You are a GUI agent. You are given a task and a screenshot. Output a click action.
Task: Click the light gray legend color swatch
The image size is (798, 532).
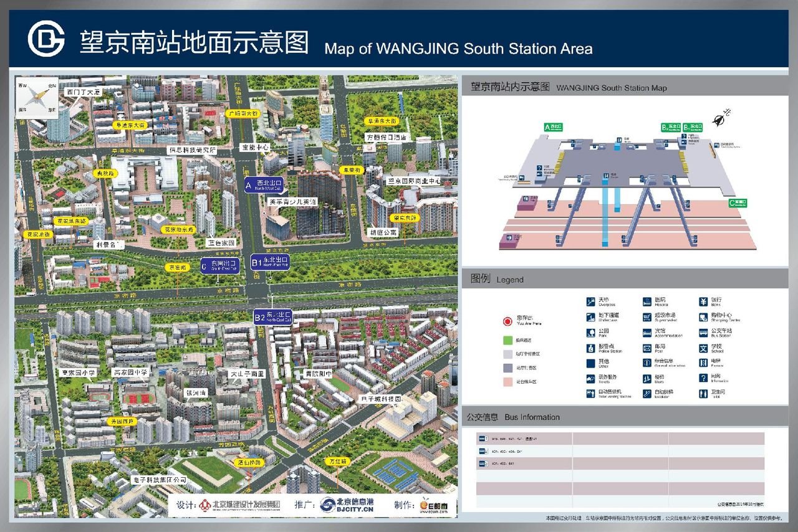(507, 354)
